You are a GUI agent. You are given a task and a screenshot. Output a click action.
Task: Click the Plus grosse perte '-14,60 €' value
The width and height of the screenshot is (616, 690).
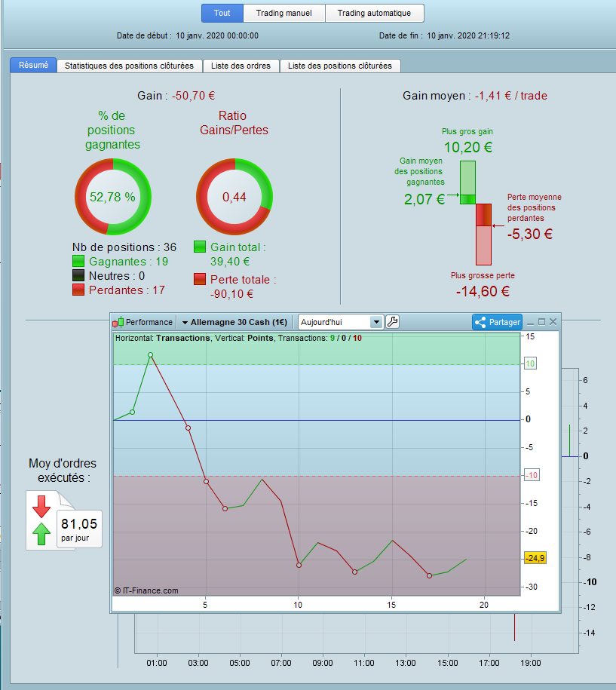483,291
